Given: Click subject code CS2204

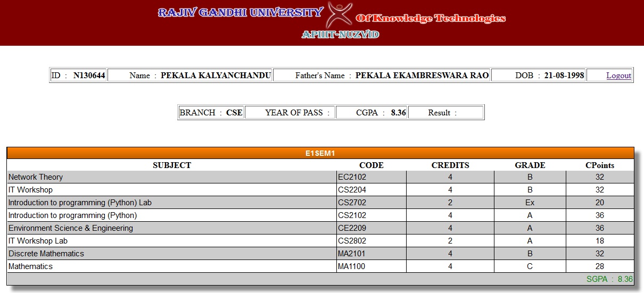Looking at the screenshot, I should [352, 190].
